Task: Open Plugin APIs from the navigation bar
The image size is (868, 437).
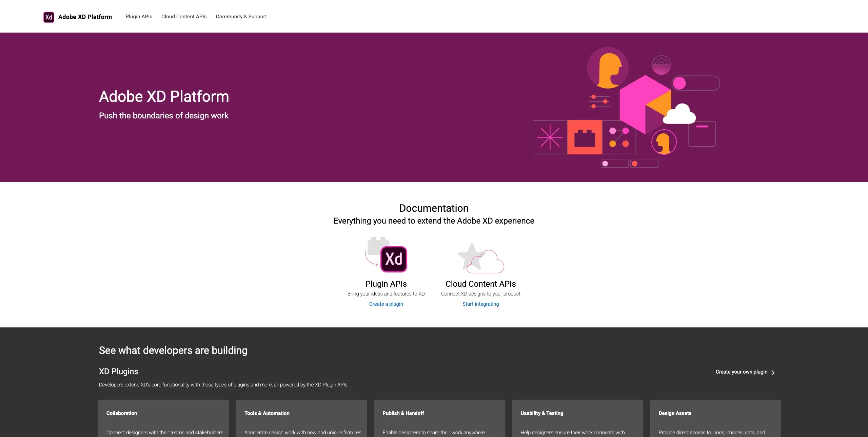Action: coord(139,17)
